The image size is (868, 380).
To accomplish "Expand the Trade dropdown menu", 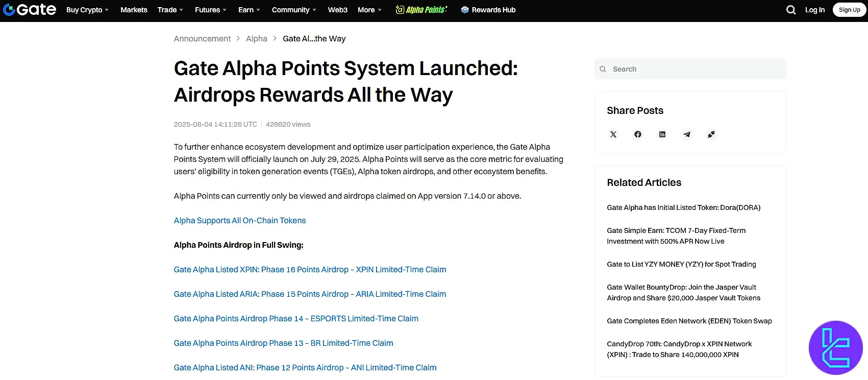I will coord(170,10).
